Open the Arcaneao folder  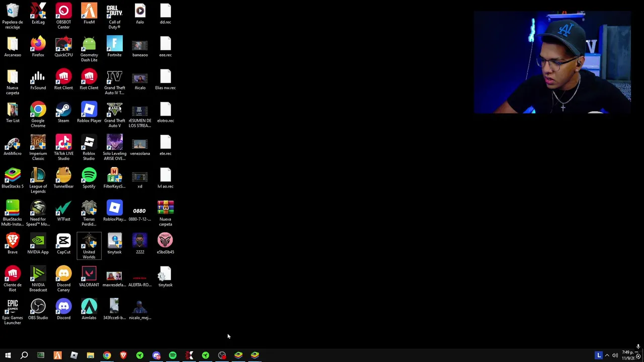[x=13, y=46]
